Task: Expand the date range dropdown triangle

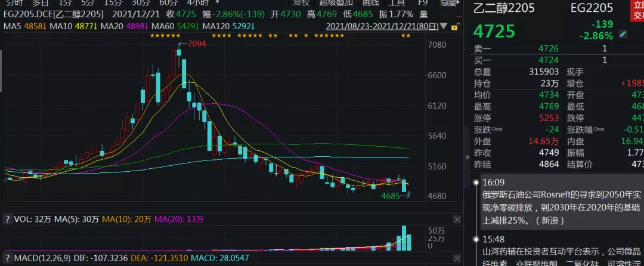Action: tap(443, 27)
